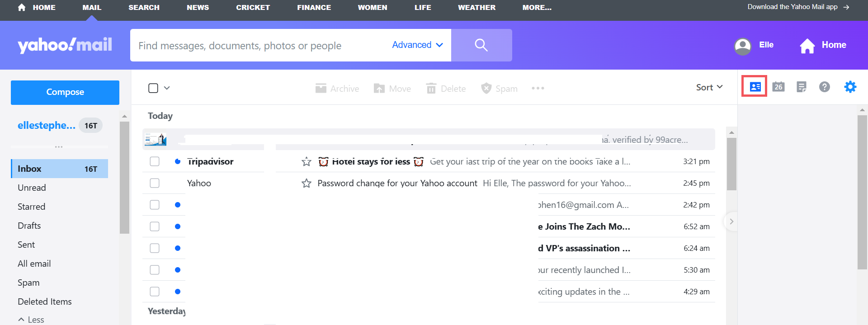The image size is (868, 325).
Task: Click the unread dot on 2:42 pm email
Action: [178, 205]
